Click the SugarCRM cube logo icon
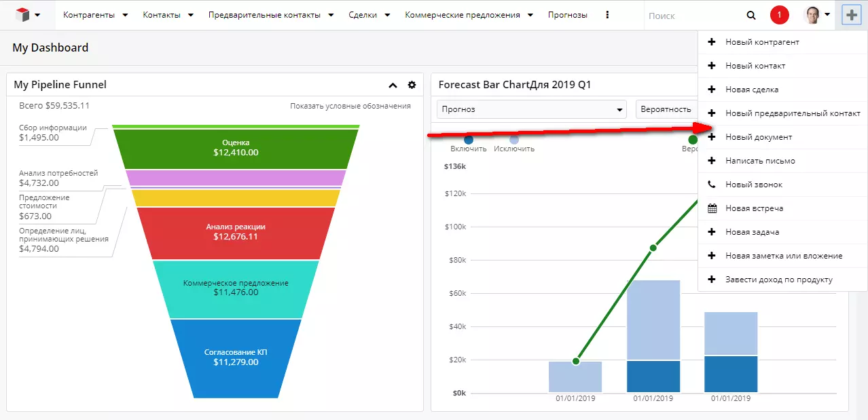 pyautogui.click(x=22, y=14)
